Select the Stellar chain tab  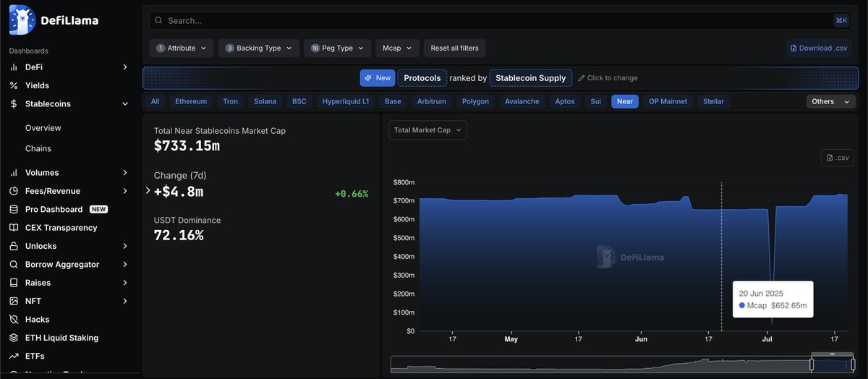point(713,101)
